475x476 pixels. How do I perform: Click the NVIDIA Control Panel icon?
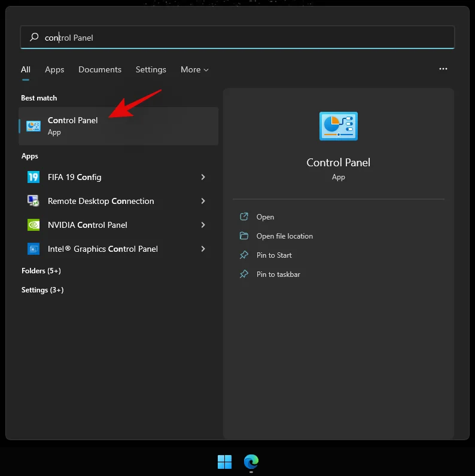[x=34, y=225]
